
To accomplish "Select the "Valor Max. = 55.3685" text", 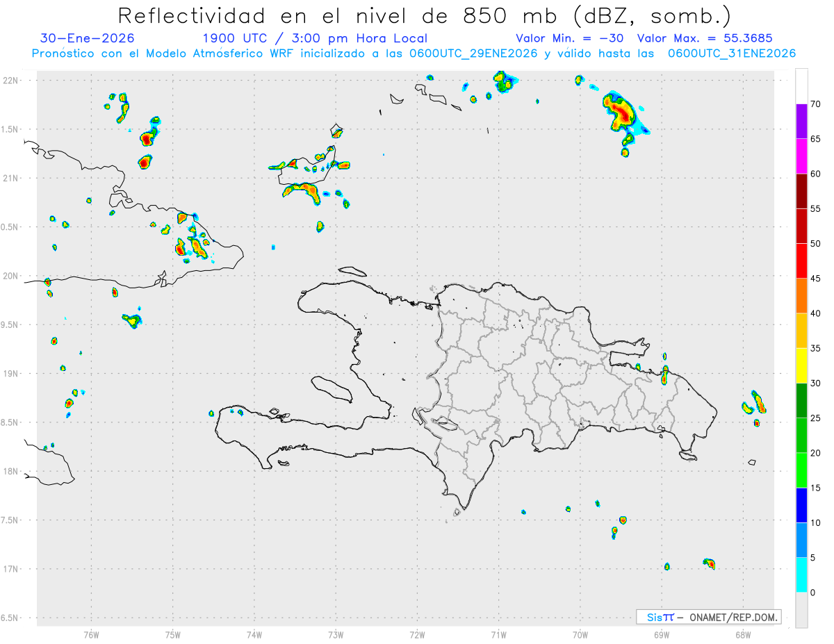I will pos(705,38).
